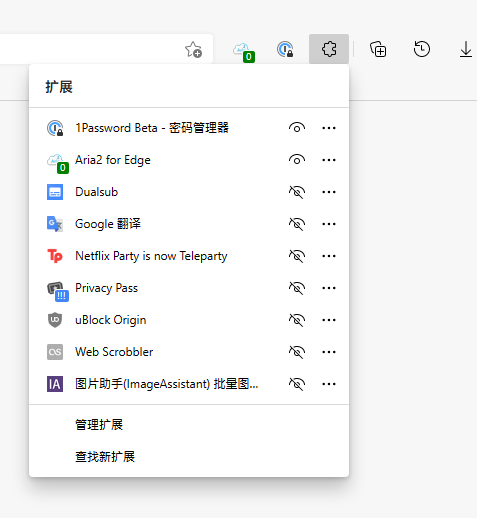Open Downloads from toolbar arrow icon
The height and width of the screenshot is (518, 477).
tap(466, 49)
